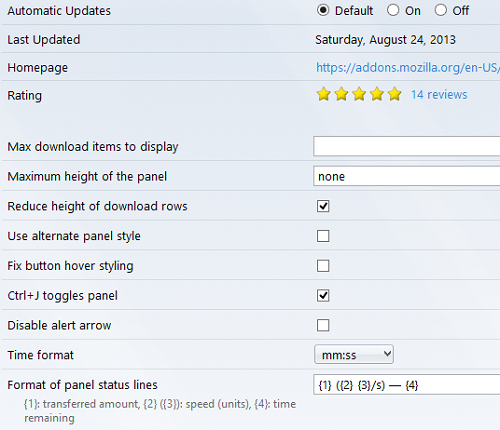Click the panel status lines format field
This screenshot has width=500, height=430.
[407, 385]
